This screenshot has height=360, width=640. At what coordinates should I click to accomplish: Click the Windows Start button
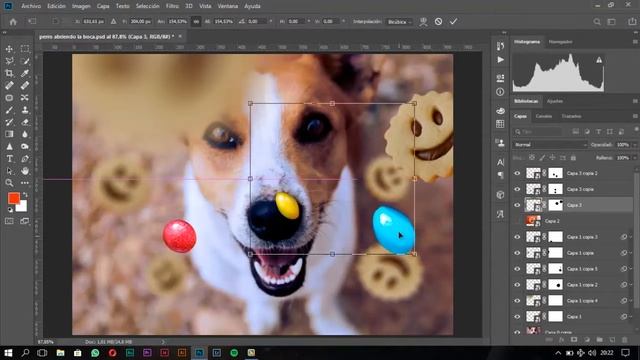point(8,353)
